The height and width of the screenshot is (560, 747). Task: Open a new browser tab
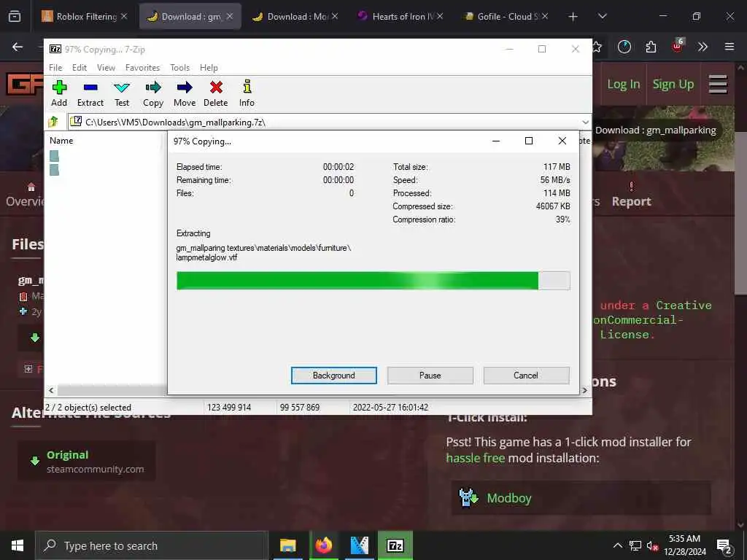(573, 17)
